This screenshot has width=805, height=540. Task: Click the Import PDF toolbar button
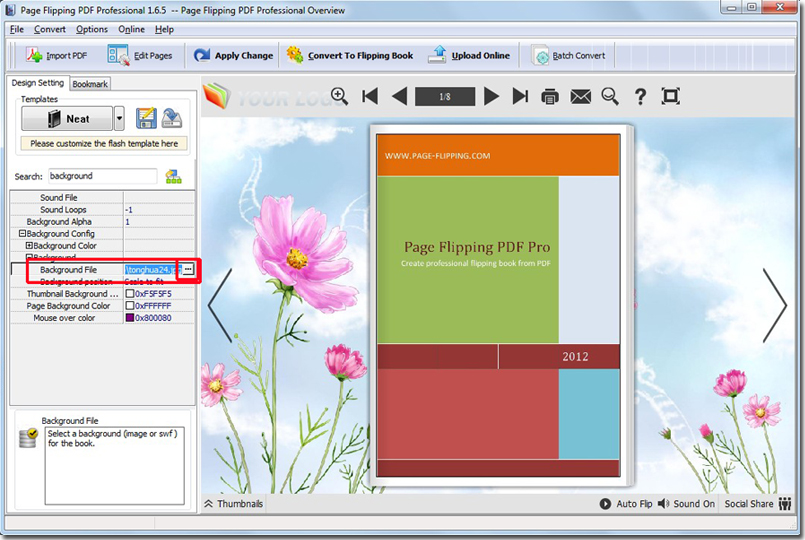(56, 55)
